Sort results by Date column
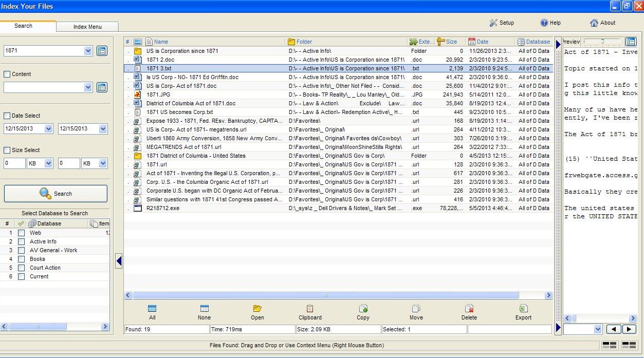Image resolution: width=644 pixels, height=358 pixels. [491, 42]
